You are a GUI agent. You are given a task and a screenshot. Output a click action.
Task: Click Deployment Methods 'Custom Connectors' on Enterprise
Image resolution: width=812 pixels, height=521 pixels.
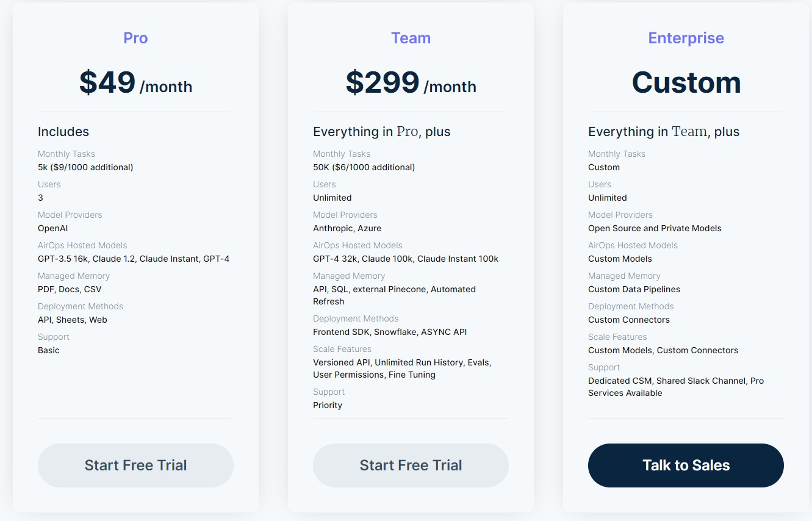[x=629, y=319]
